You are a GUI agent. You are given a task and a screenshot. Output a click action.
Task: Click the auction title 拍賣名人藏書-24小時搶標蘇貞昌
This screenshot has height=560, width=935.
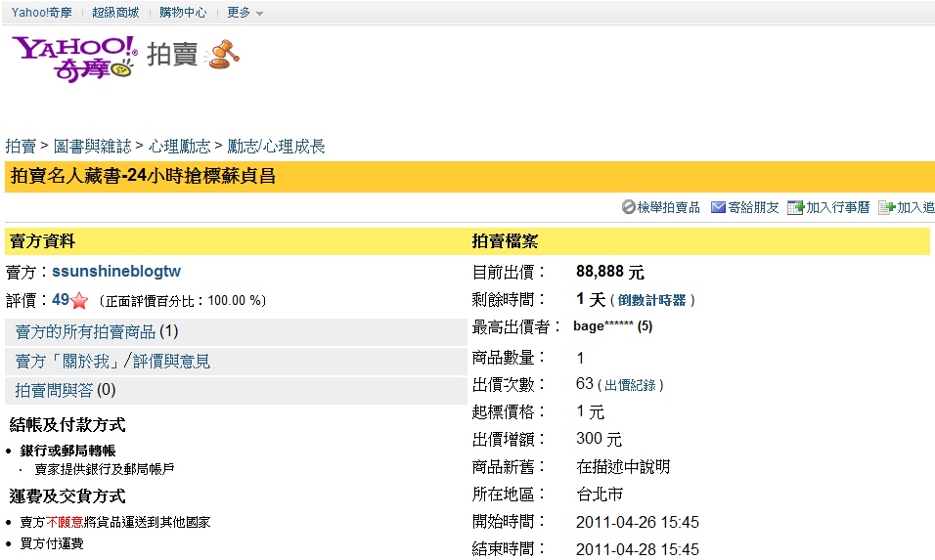coord(143,176)
